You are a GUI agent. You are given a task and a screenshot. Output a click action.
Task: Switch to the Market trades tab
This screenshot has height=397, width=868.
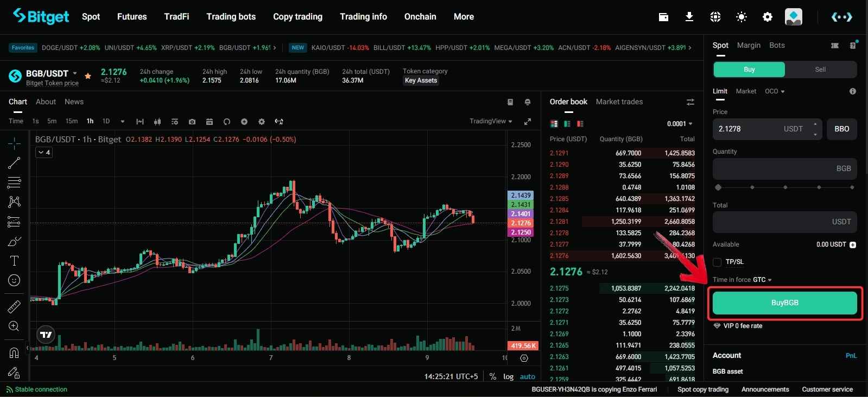coord(619,102)
